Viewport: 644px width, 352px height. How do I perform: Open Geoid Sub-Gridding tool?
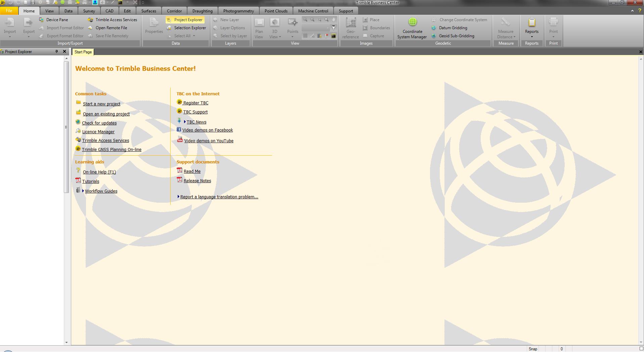453,36
